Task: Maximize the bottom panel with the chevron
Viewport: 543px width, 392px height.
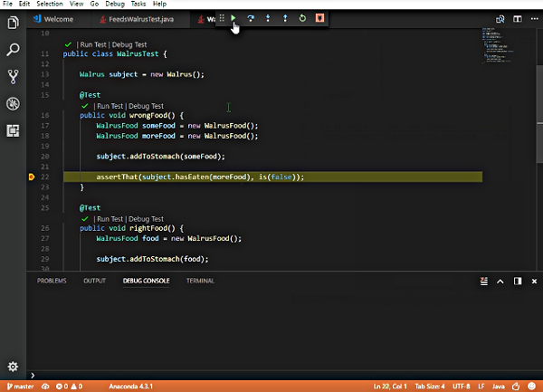Action: click(500, 282)
